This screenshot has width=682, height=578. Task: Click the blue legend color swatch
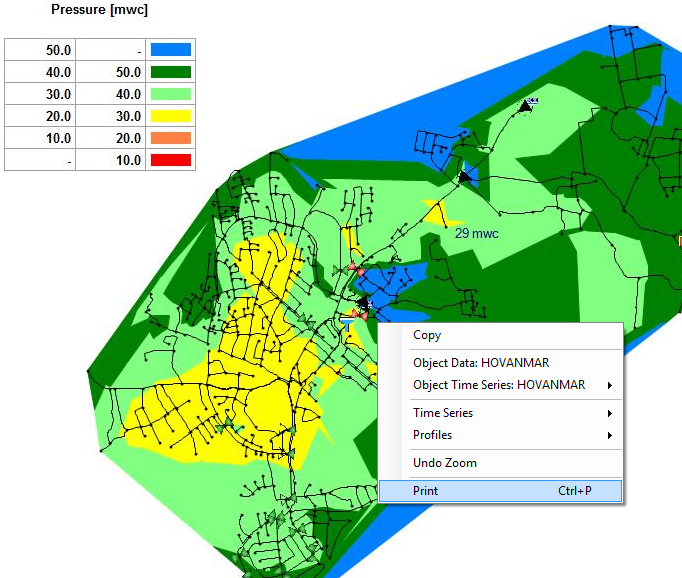[171, 50]
